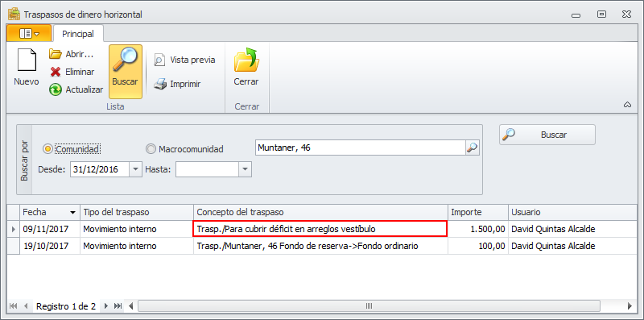Select concept 'Para cubrir déficit en arreglos vestíbulo'

pyautogui.click(x=320, y=229)
